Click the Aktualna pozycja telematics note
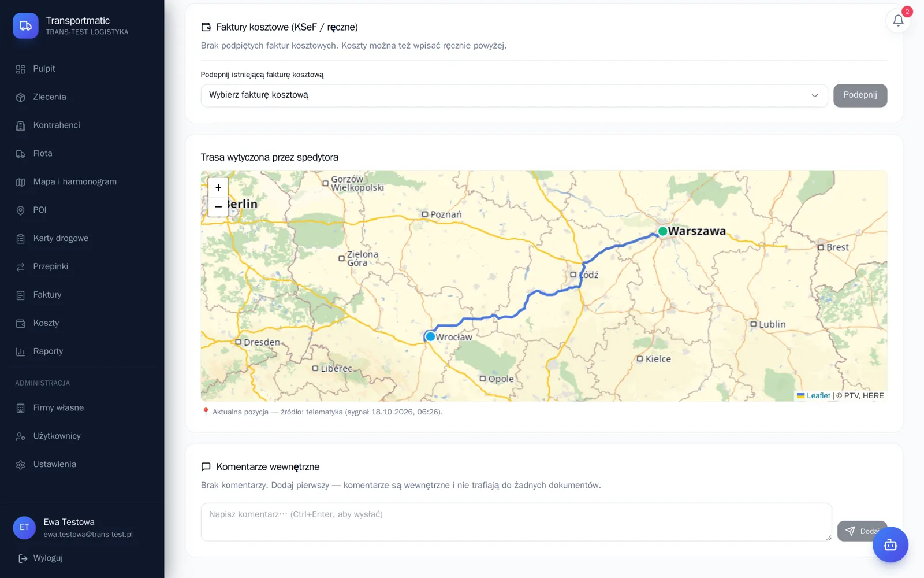The height and width of the screenshot is (578, 924). (322, 412)
